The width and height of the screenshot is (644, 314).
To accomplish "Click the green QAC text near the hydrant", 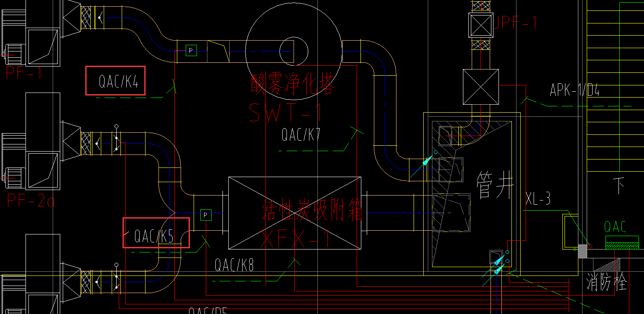I will click(x=615, y=227).
